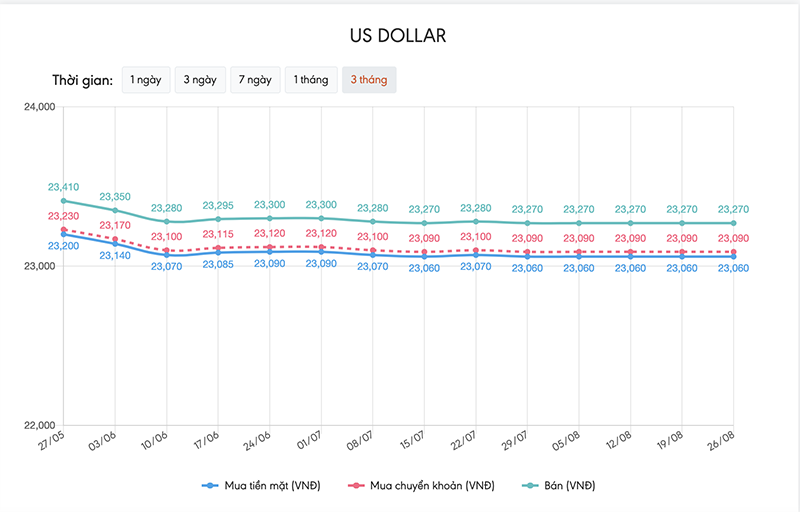Click the red 23,230 data point at 27/05
This screenshot has width=800, height=512.
pyautogui.click(x=63, y=230)
